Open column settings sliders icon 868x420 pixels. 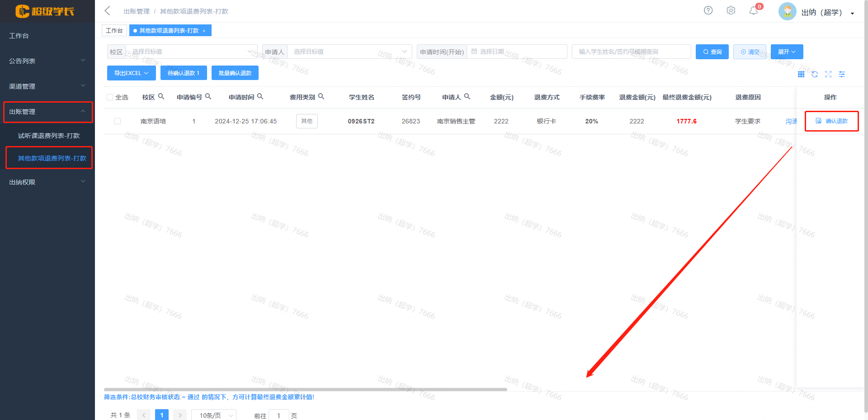click(842, 74)
